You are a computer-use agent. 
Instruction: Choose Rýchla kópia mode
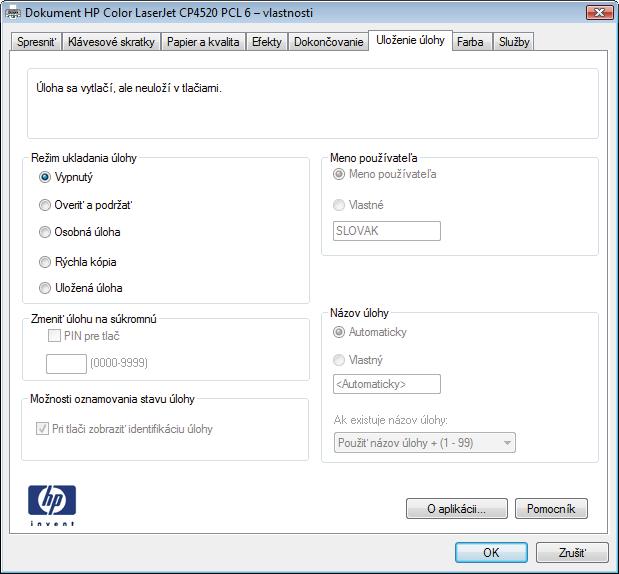(45, 262)
